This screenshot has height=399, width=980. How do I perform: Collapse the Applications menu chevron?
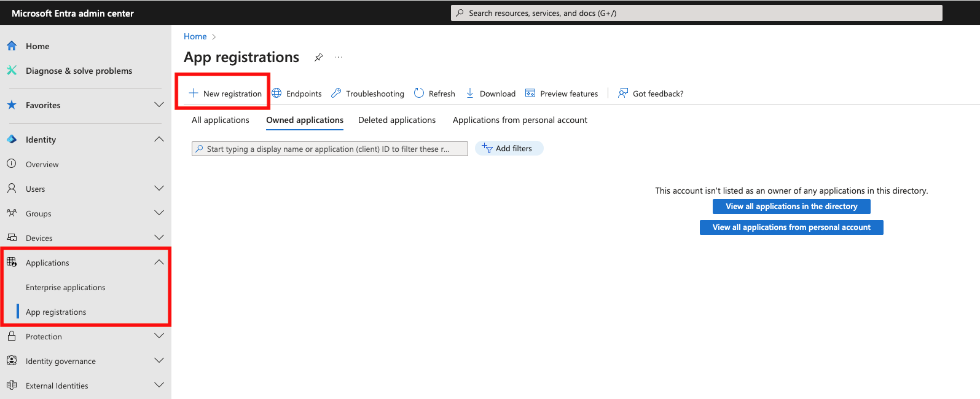tap(159, 262)
